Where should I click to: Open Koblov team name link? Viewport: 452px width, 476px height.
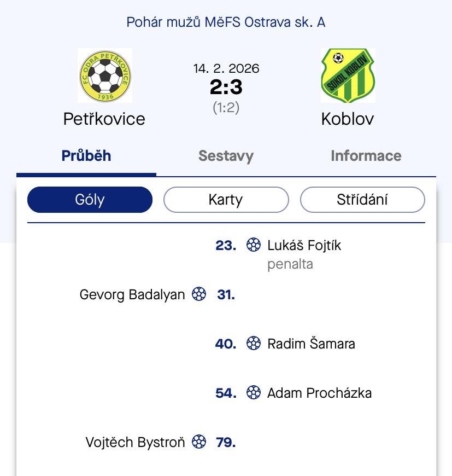click(x=348, y=119)
